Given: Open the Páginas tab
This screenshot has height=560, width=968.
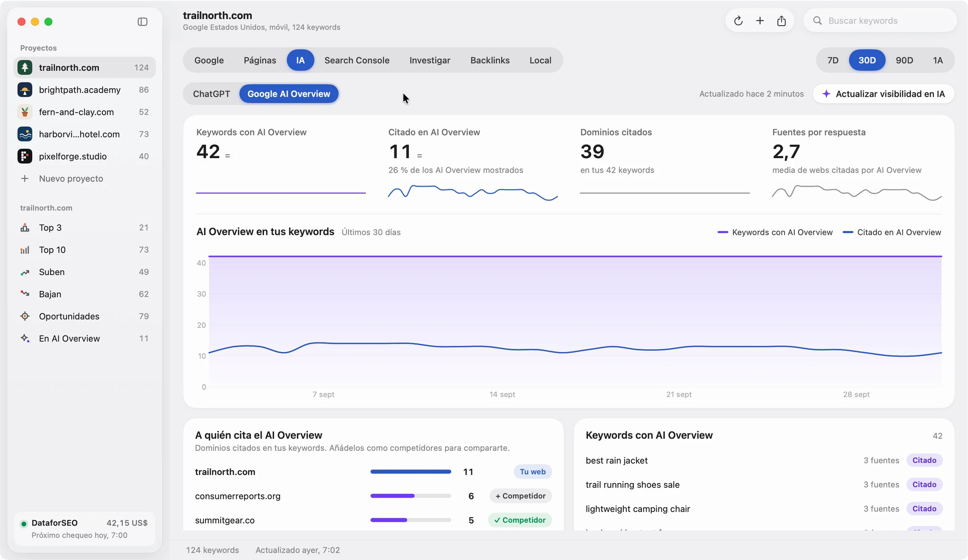Looking at the screenshot, I should click(x=260, y=60).
